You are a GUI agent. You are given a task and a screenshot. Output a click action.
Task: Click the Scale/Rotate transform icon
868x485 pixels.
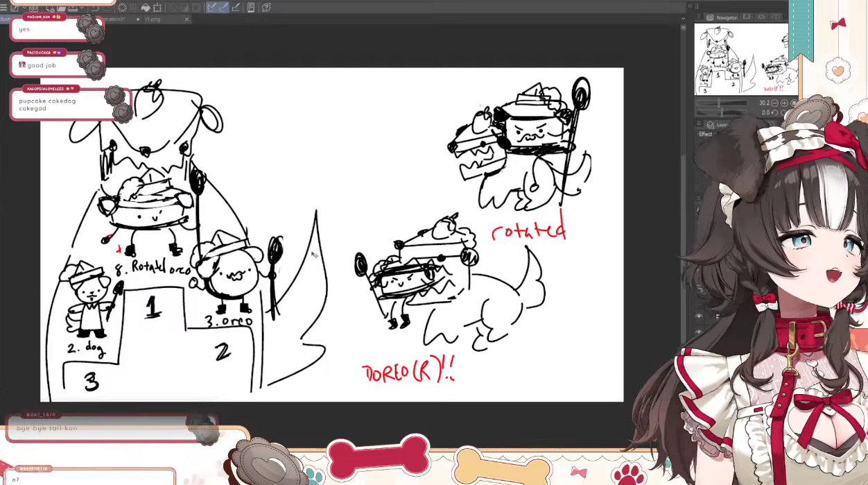157,8
